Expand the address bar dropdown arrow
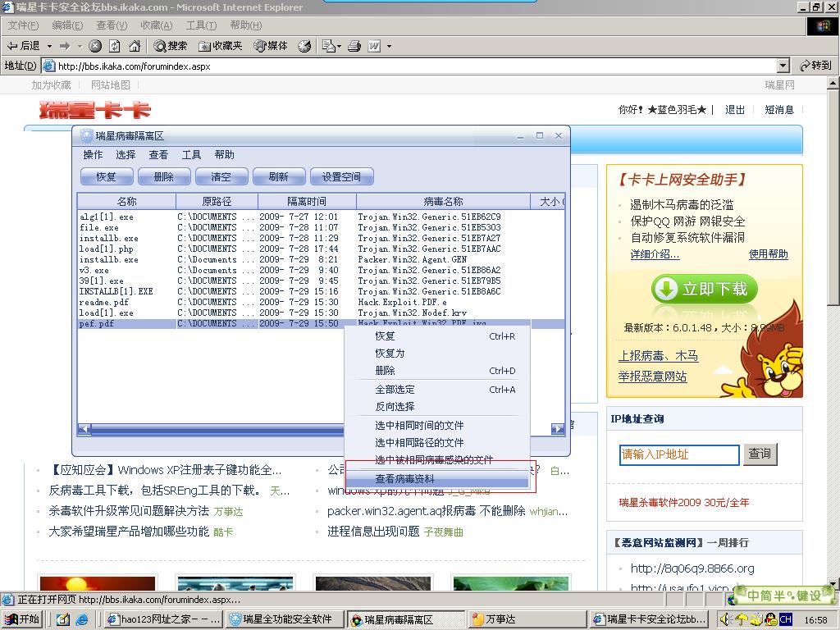The image size is (840, 630). pos(783,66)
